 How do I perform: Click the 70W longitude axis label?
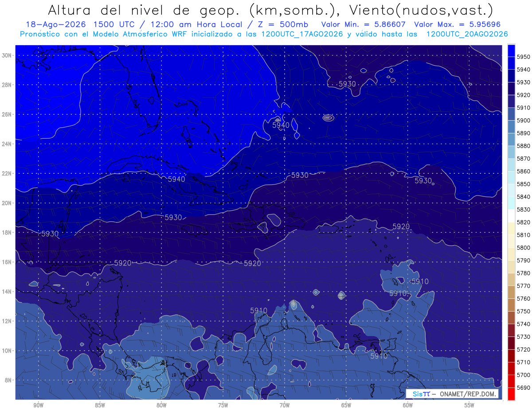coord(285,405)
